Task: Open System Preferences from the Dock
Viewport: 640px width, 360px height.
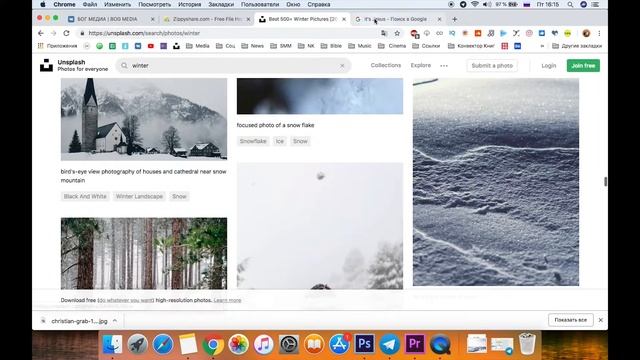Action: [289, 344]
